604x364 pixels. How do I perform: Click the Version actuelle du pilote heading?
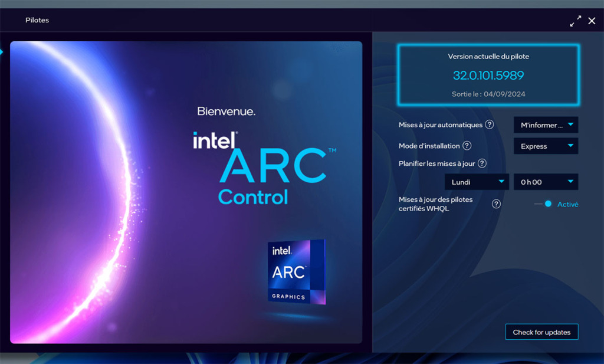tap(488, 56)
